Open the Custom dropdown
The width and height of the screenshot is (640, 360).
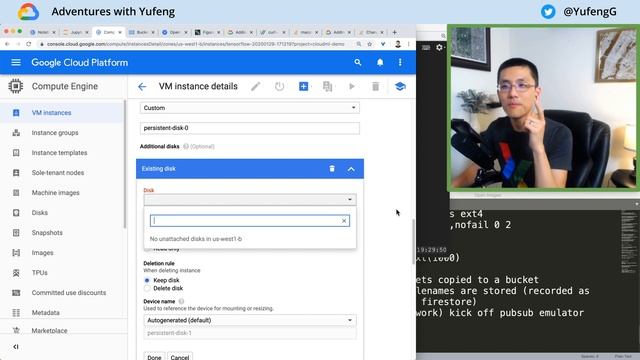coord(250,108)
